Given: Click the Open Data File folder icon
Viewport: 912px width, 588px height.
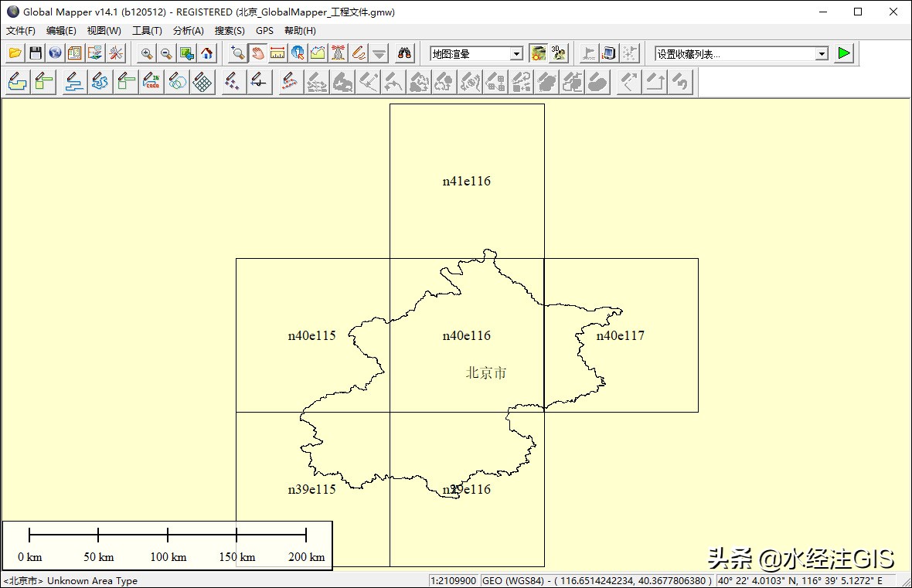Looking at the screenshot, I should 15,53.
